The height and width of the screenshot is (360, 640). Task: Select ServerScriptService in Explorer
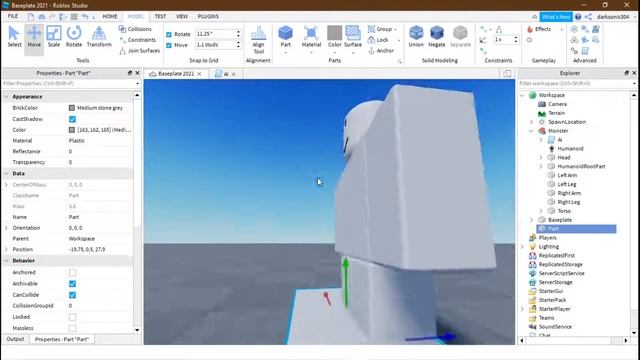tap(561, 273)
